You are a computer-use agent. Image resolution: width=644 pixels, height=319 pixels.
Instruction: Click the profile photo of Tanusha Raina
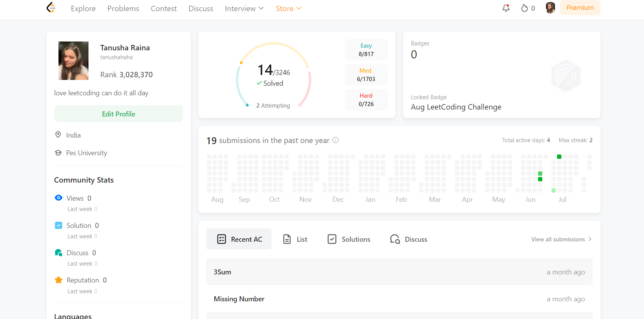73,61
